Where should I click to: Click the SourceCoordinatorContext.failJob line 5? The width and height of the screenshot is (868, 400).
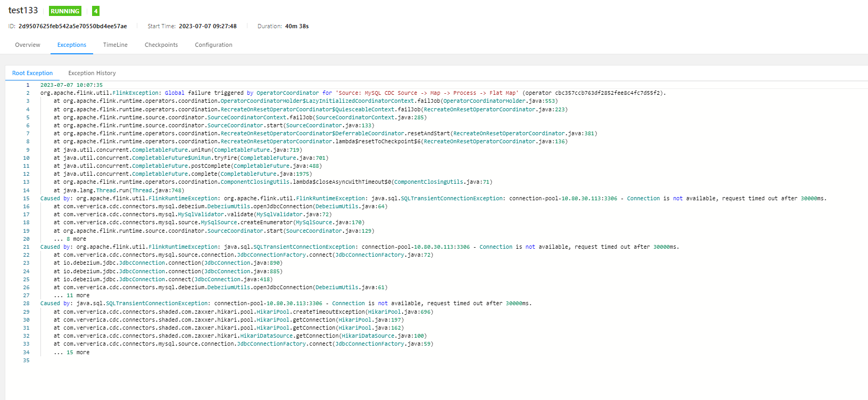click(x=241, y=117)
